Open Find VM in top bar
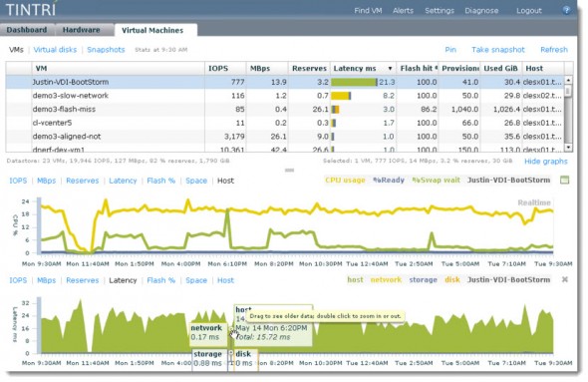588x382 pixels. click(368, 11)
